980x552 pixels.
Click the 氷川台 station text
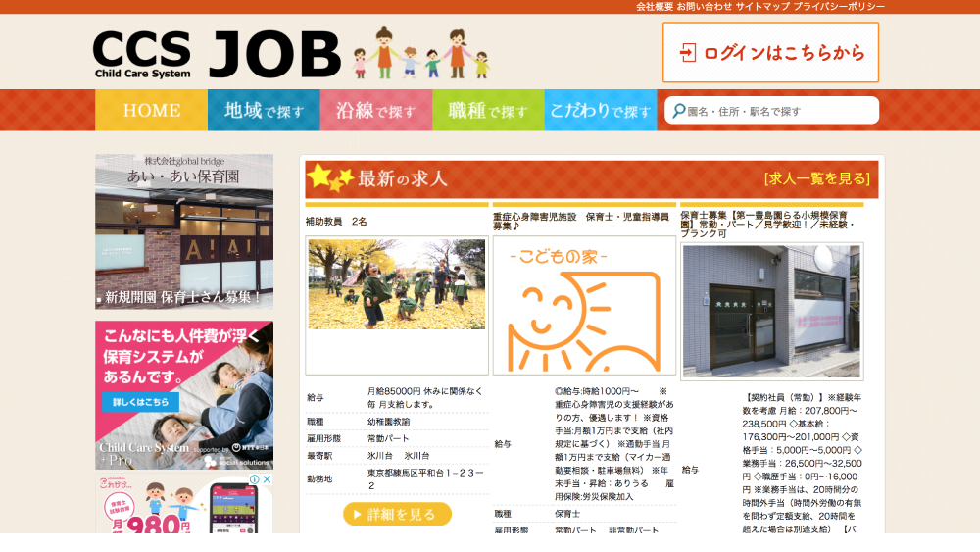[x=398, y=456]
